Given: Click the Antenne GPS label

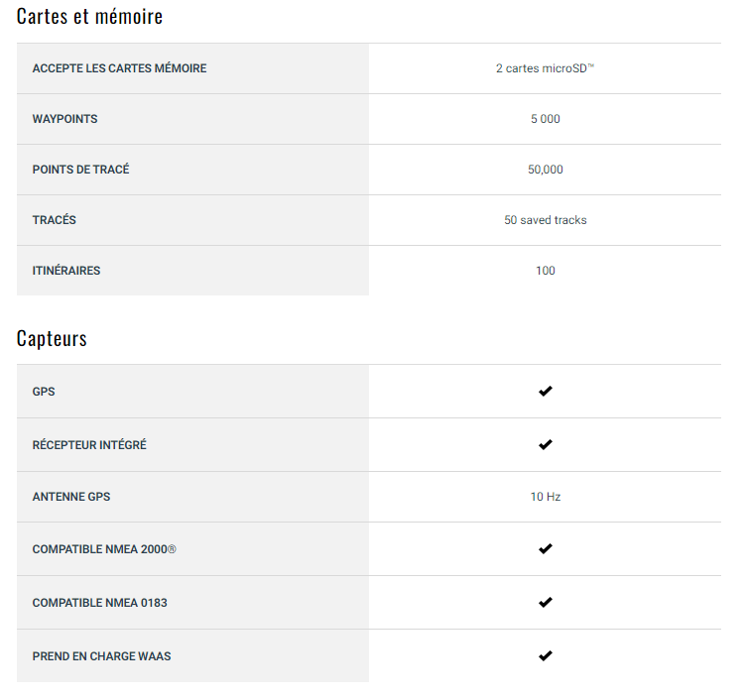Looking at the screenshot, I should coord(71,497).
